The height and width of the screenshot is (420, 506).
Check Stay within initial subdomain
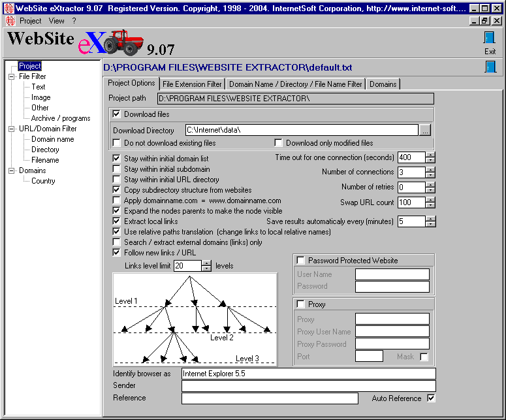pos(116,169)
